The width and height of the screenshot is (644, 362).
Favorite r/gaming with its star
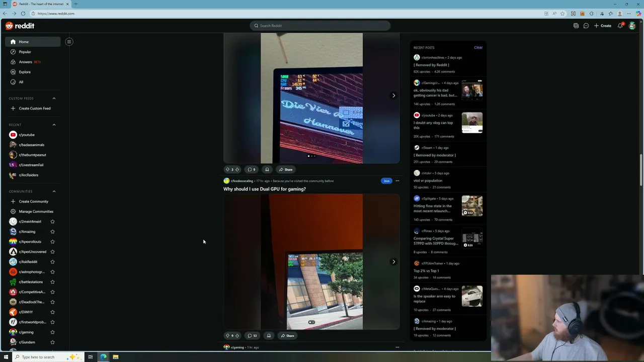point(52,332)
